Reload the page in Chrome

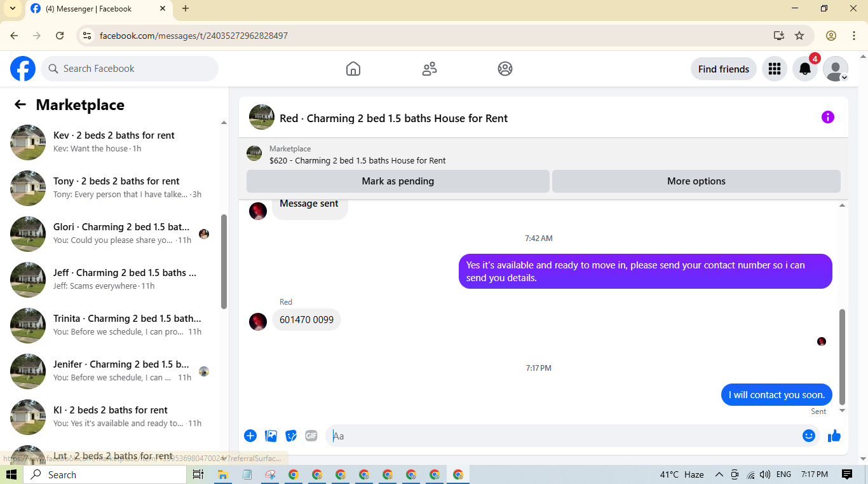click(60, 36)
